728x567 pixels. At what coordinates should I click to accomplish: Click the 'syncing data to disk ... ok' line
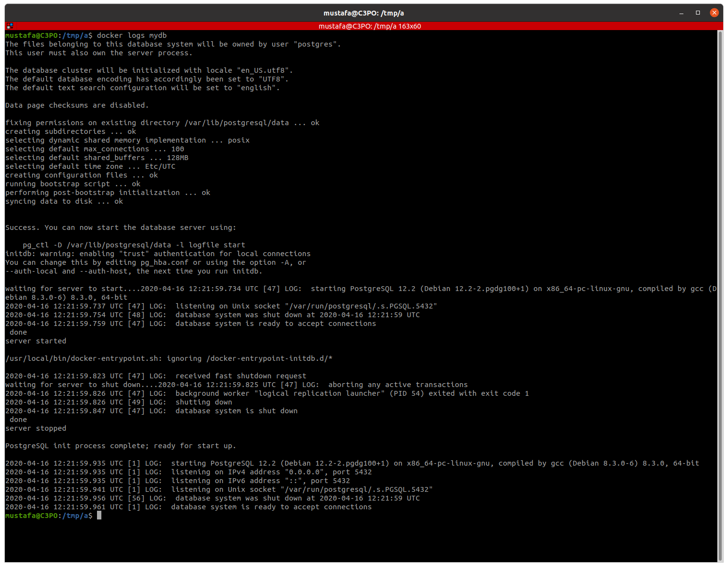[64, 201]
